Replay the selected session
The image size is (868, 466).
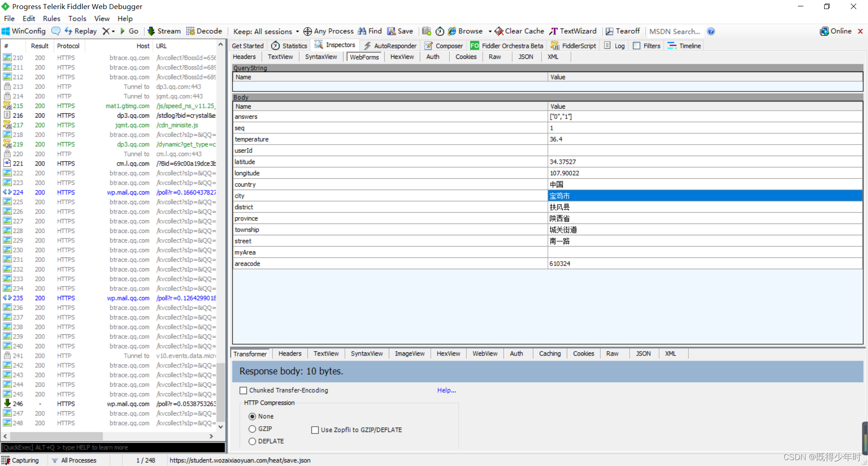pyautogui.click(x=80, y=31)
